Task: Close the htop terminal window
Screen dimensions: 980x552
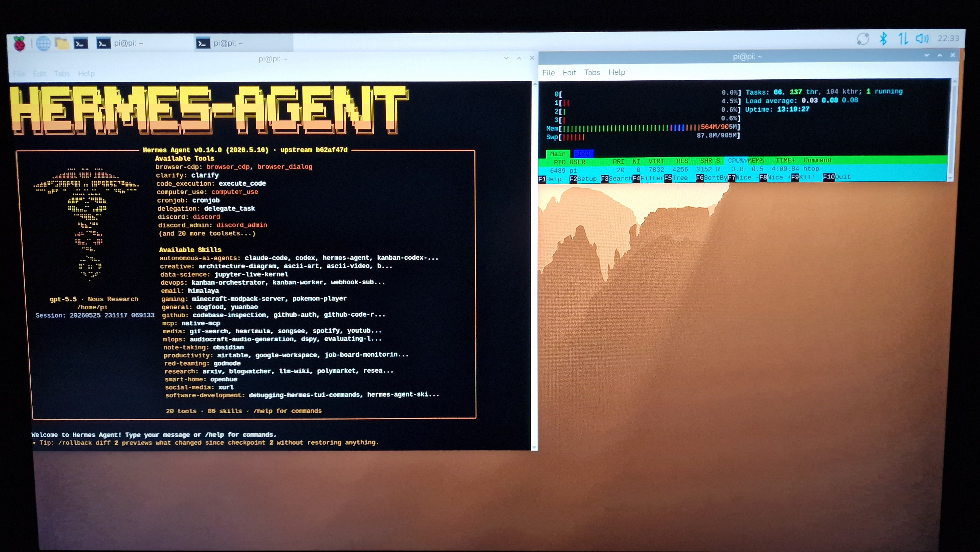Action: tap(953, 55)
